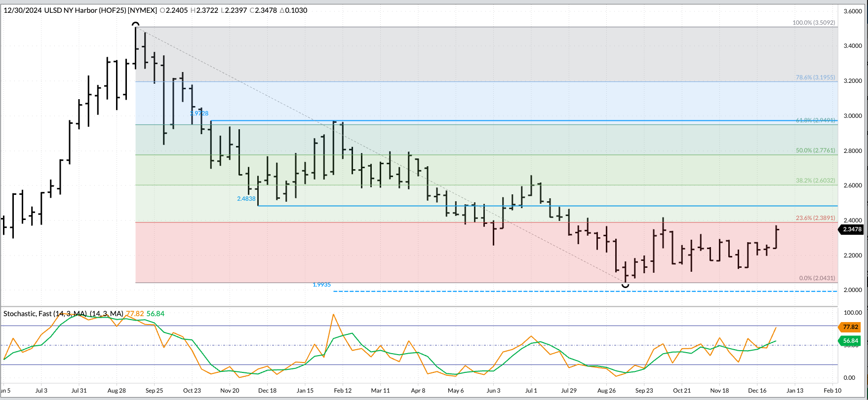Screen dimensions: 868x400
Task: Click the Dec 16 date on the time axis
Action: pyautogui.click(x=757, y=390)
